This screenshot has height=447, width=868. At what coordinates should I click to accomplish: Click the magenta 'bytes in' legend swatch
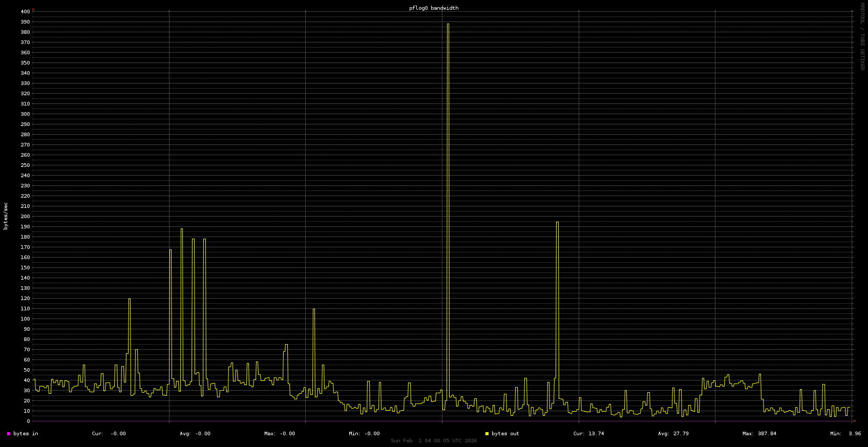point(9,434)
